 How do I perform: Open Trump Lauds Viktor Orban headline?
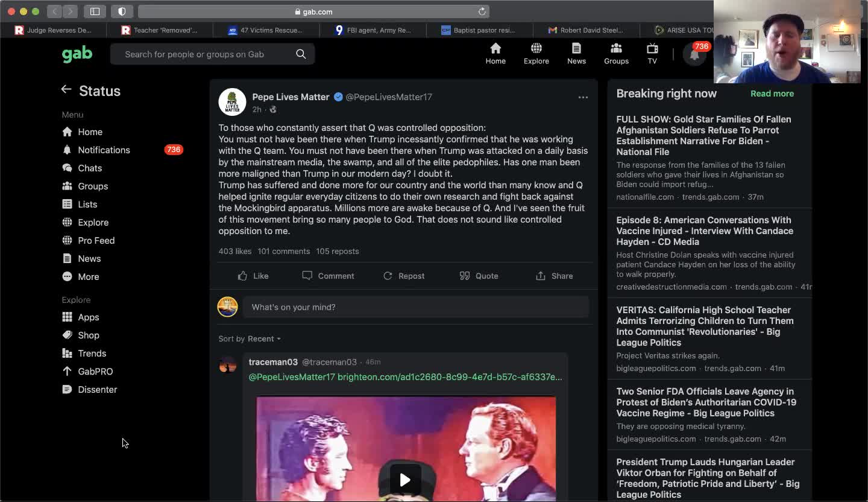coord(708,478)
